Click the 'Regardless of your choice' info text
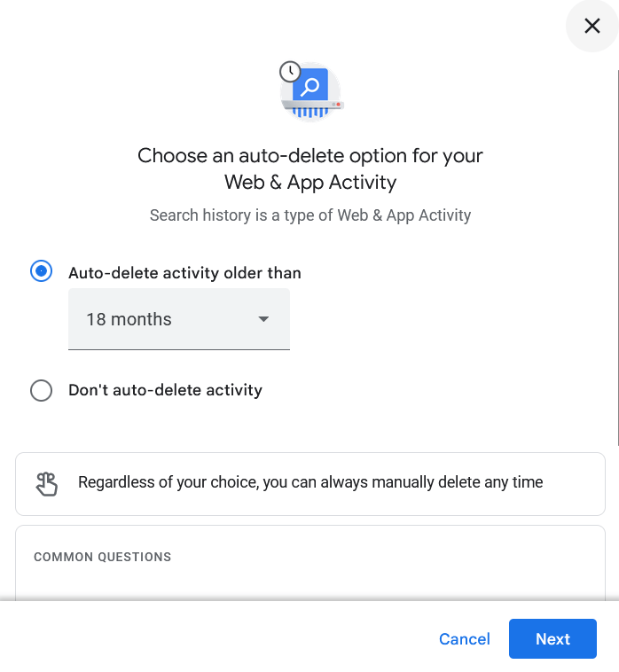This screenshot has width=619, height=672. point(310,483)
